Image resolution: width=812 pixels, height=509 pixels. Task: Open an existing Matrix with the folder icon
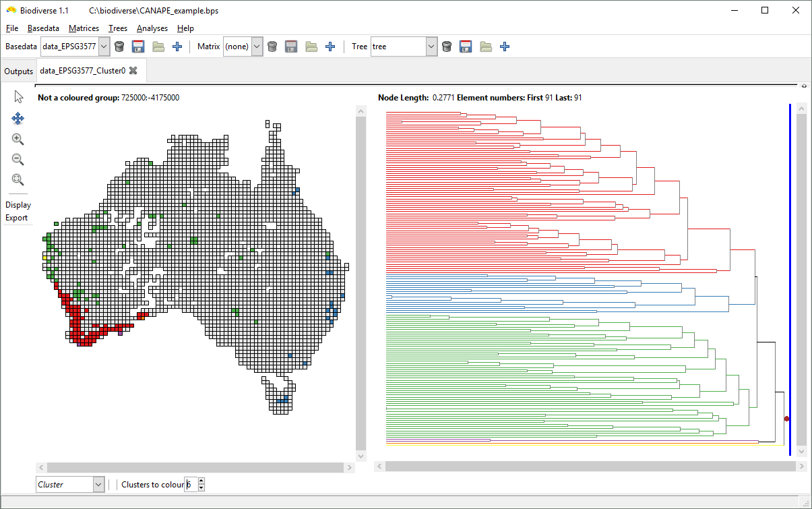[310, 46]
